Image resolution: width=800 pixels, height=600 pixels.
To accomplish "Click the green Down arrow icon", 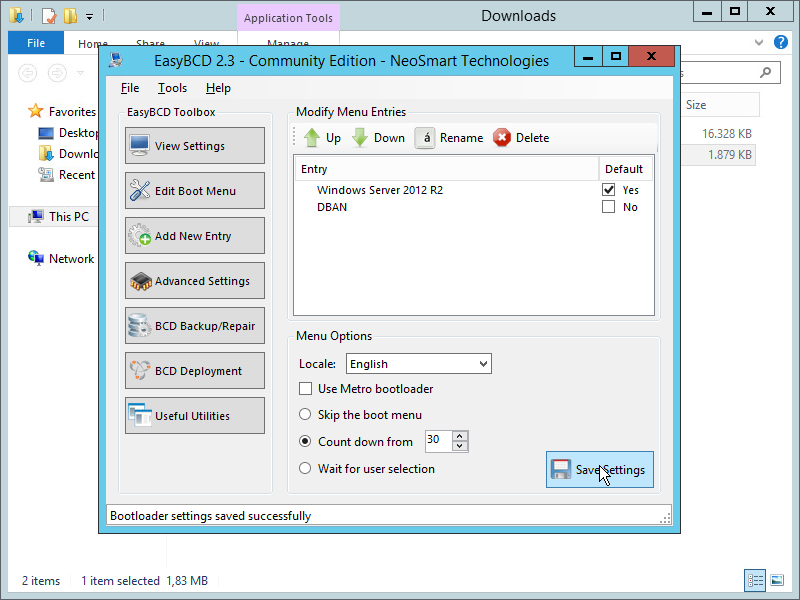I will (x=360, y=138).
